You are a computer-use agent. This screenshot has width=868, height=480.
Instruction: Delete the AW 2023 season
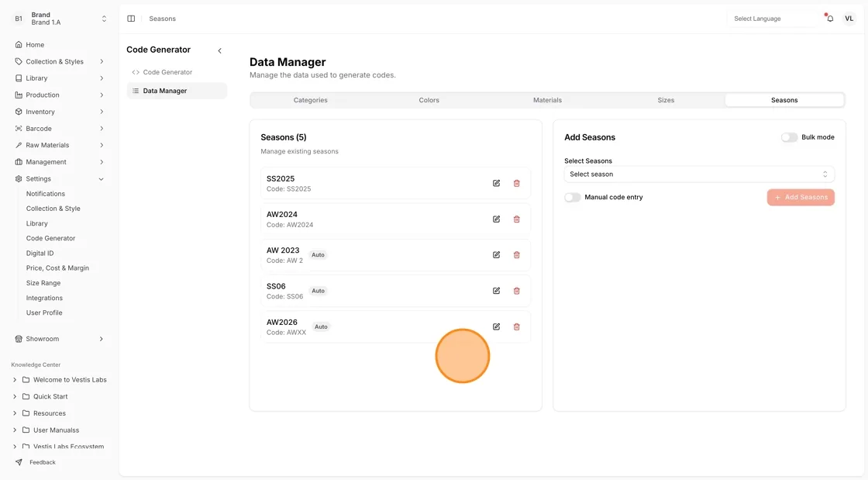coord(516,254)
